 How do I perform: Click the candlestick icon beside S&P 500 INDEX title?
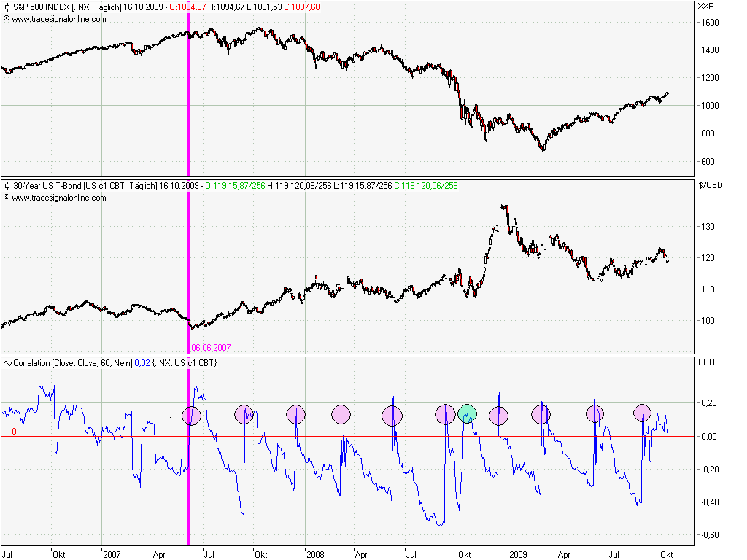[x=7, y=7]
